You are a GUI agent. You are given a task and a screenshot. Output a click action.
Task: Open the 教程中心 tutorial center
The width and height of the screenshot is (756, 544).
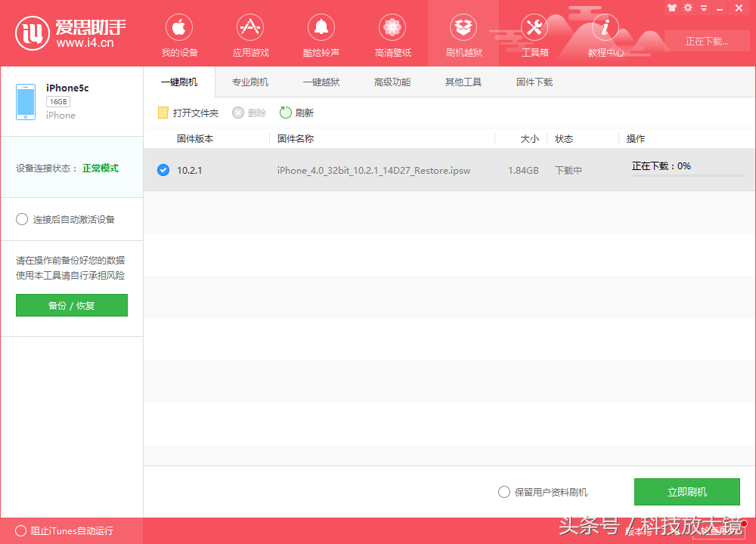606,34
